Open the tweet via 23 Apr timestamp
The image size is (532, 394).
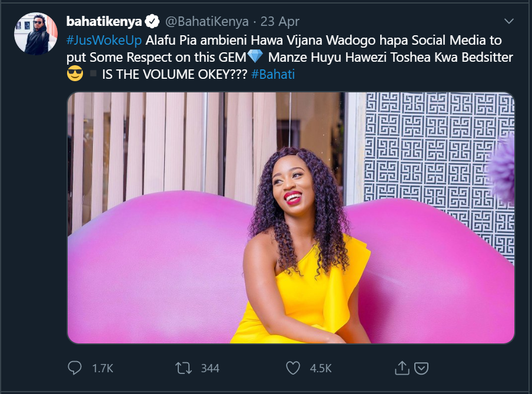coord(280,22)
